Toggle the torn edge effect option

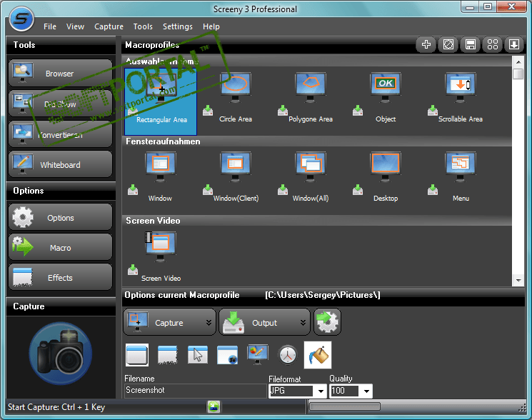point(166,354)
